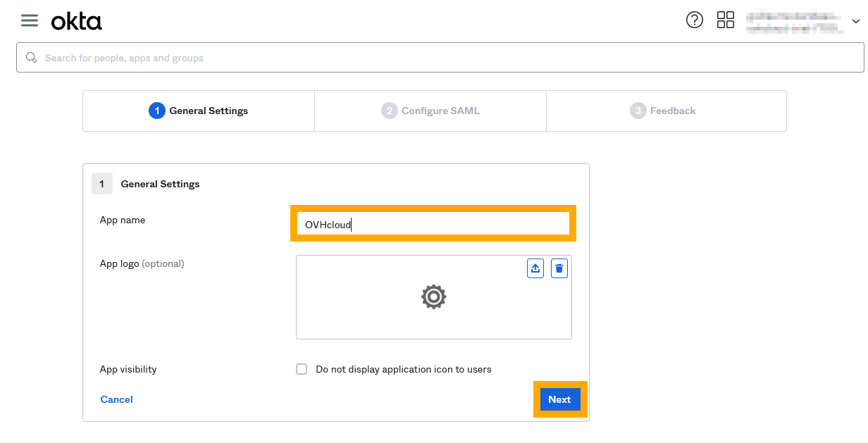This screenshot has height=443, width=868.
Task: Expand the account dropdown chevron
Action: click(856, 22)
